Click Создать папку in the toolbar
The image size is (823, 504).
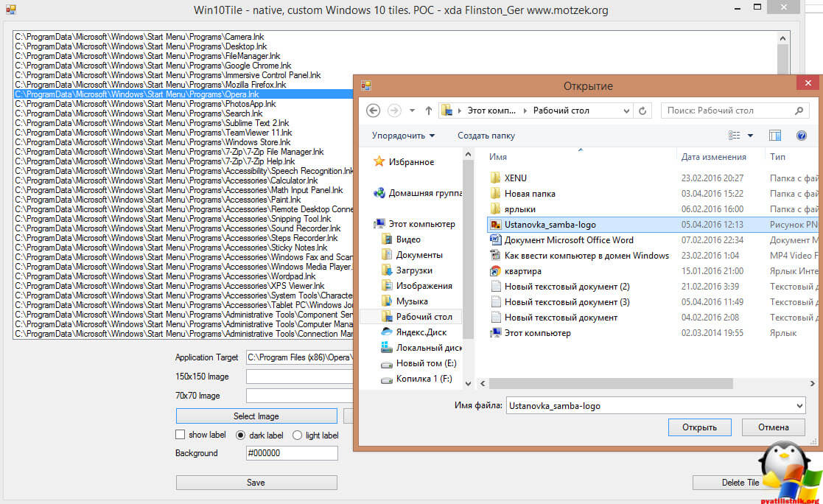click(x=486, y=136)
